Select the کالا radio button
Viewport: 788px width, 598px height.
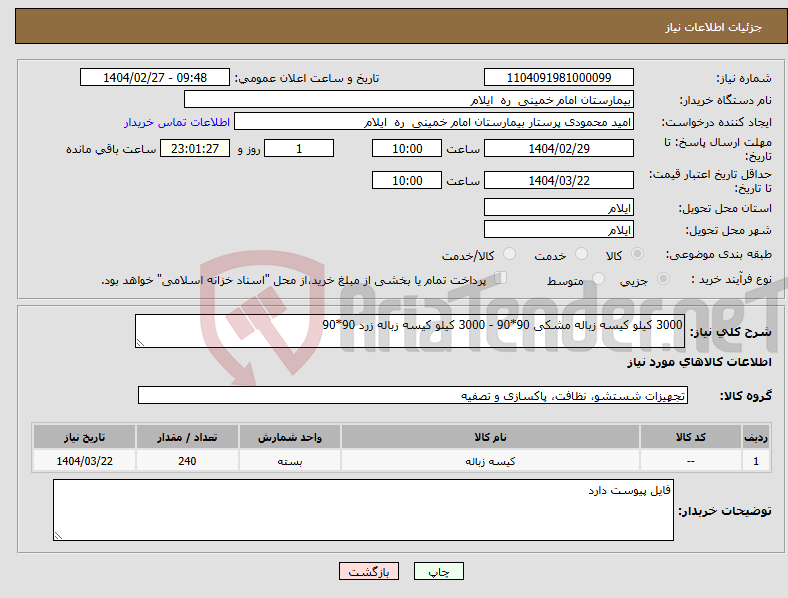[637, 254]
